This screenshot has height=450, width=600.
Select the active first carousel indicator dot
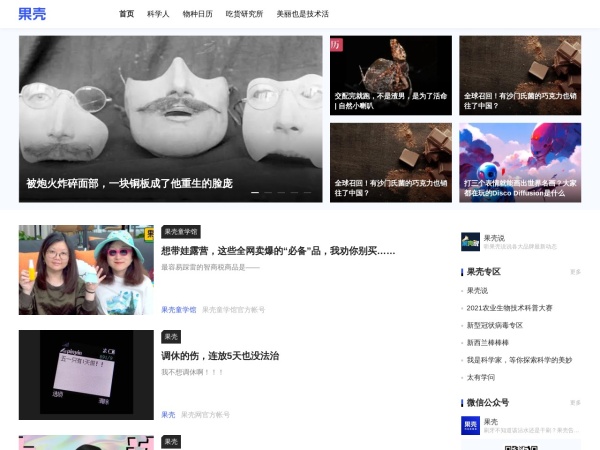click(x=255, y=192)
